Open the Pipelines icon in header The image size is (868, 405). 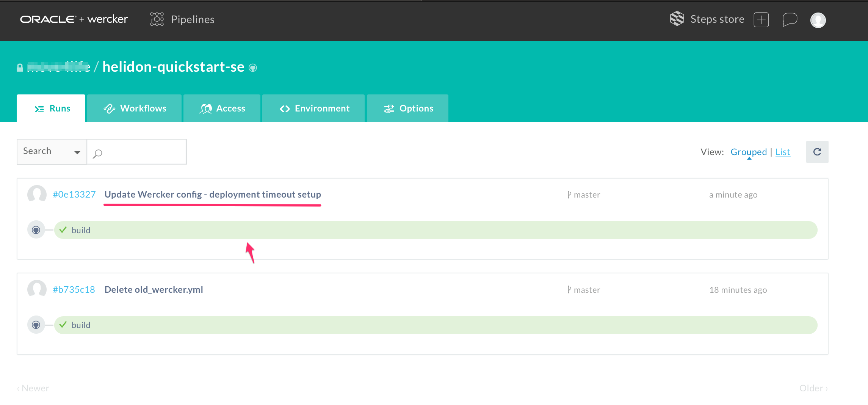point(157,19)
